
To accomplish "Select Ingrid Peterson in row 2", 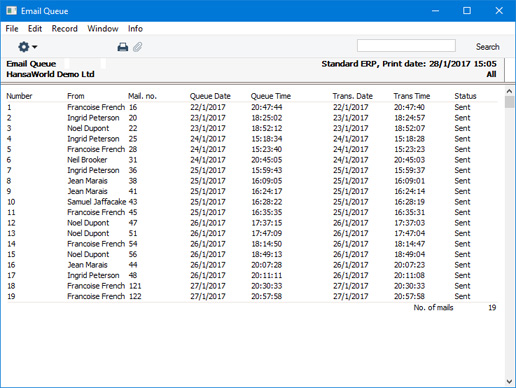I will point(93,118).
